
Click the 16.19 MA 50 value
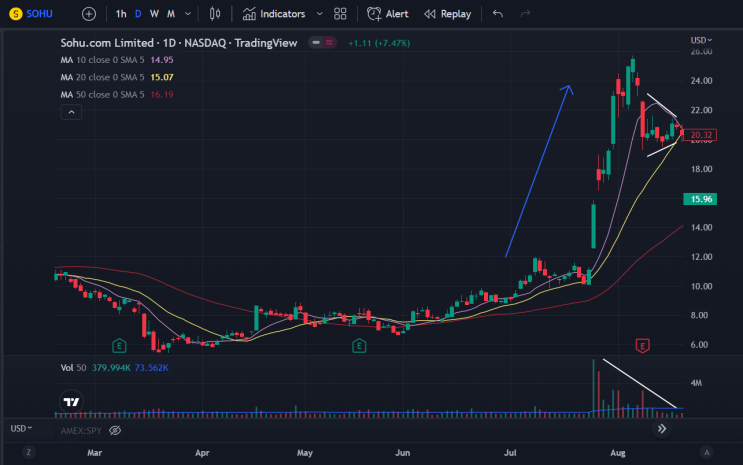pyautogui.click(x=162, y=95)
